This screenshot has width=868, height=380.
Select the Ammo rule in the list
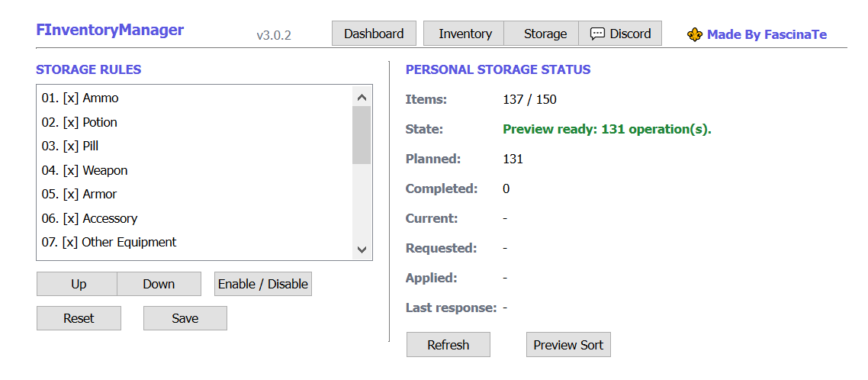click(194, 98)
